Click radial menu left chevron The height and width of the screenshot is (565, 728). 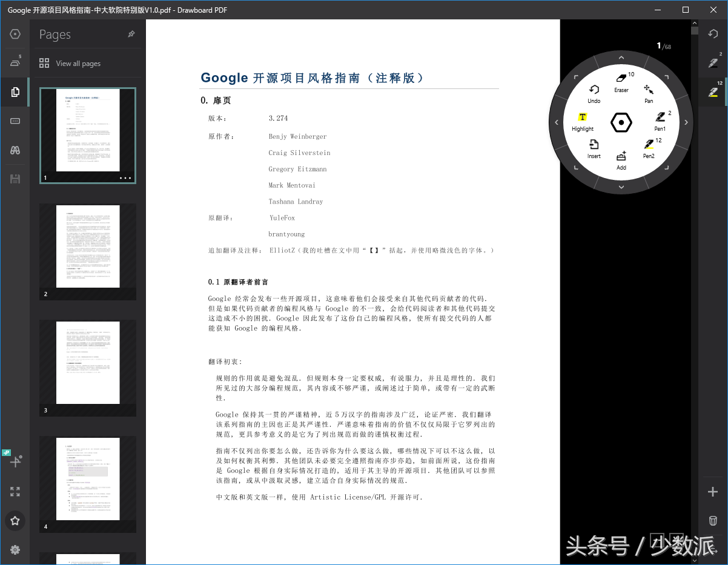point(557,122)
